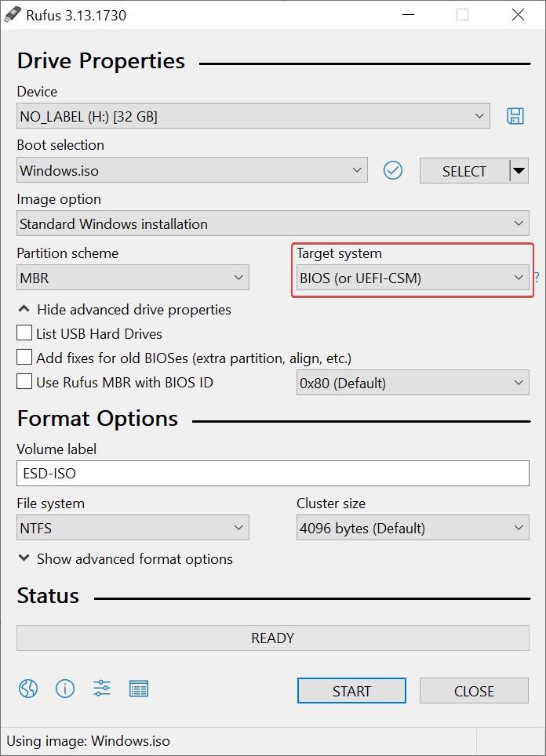
Task: Click the 'Boot selection' label
Action: click(x=60, y=145)
